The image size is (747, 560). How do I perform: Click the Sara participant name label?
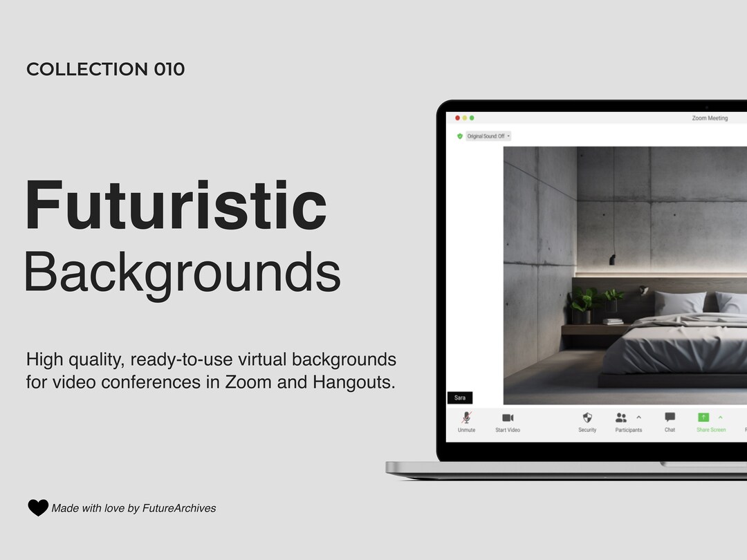tap(460, 398)
